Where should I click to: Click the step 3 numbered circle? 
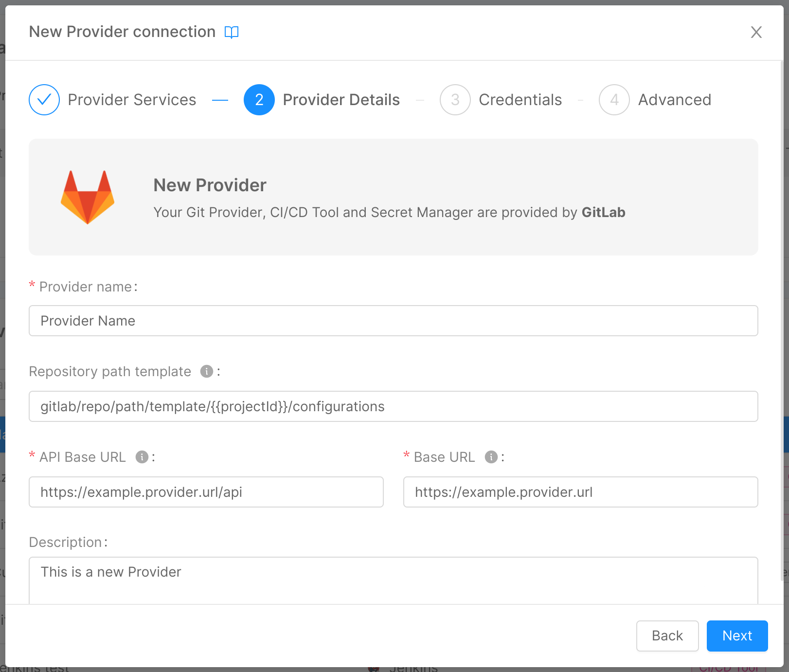pyautogui.click(x=455, y=100)
